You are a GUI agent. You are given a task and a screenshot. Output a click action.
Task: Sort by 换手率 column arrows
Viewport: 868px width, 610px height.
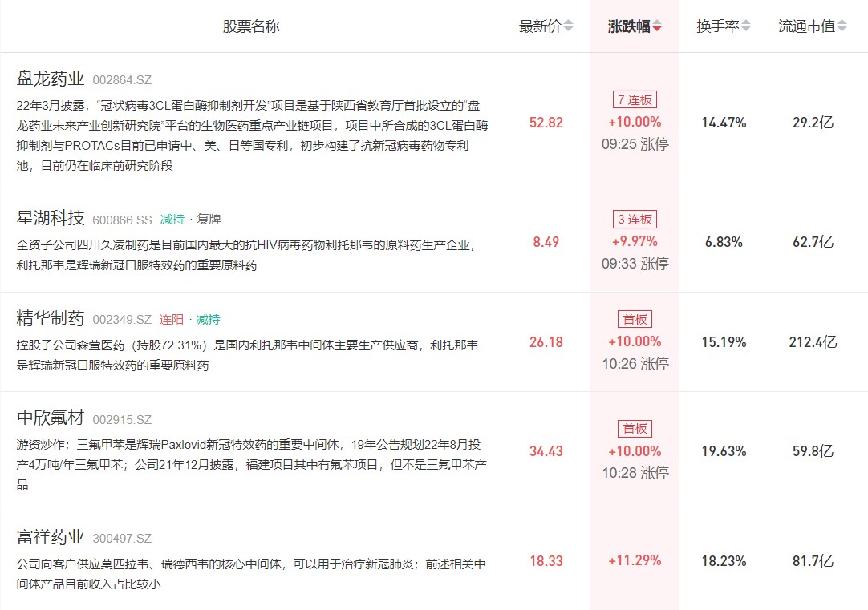pyautogui.click(x=745, y=26)
